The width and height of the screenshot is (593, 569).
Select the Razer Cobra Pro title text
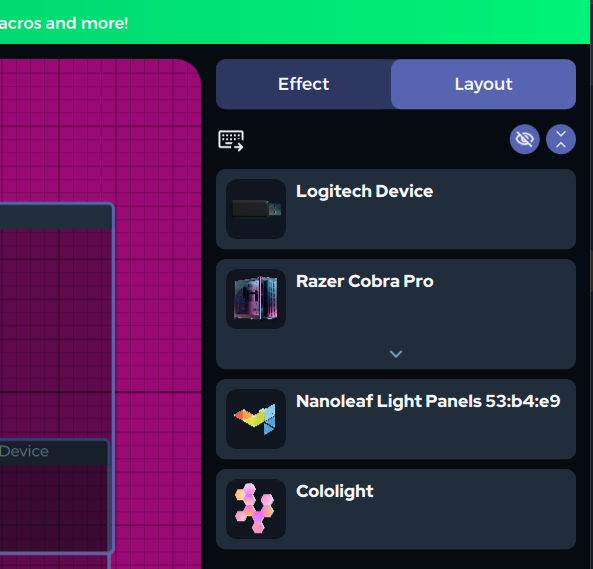(x=365, y=281)
